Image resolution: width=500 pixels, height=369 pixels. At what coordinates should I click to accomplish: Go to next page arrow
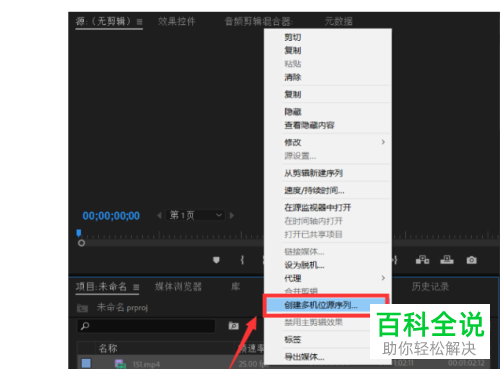pos(232,215)
